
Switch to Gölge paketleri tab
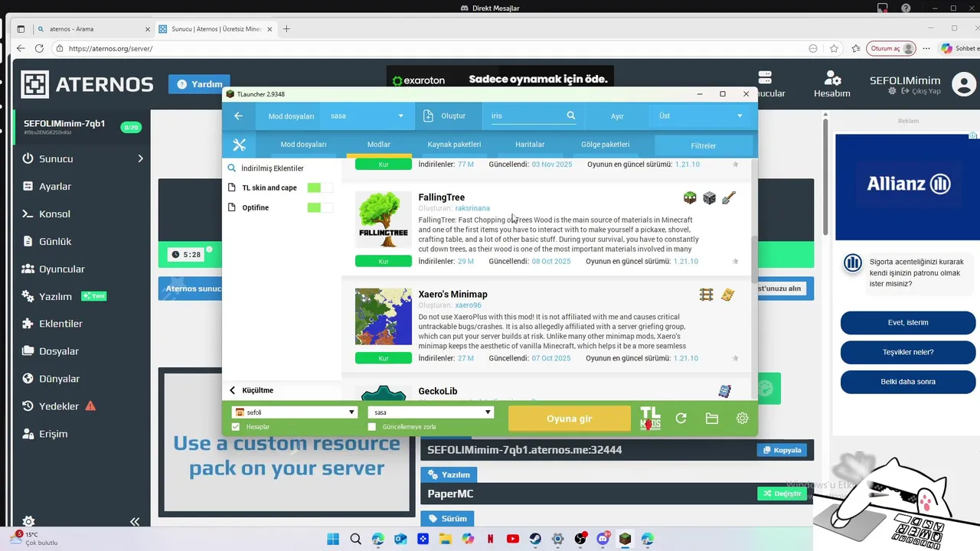[x=605, y=145]
